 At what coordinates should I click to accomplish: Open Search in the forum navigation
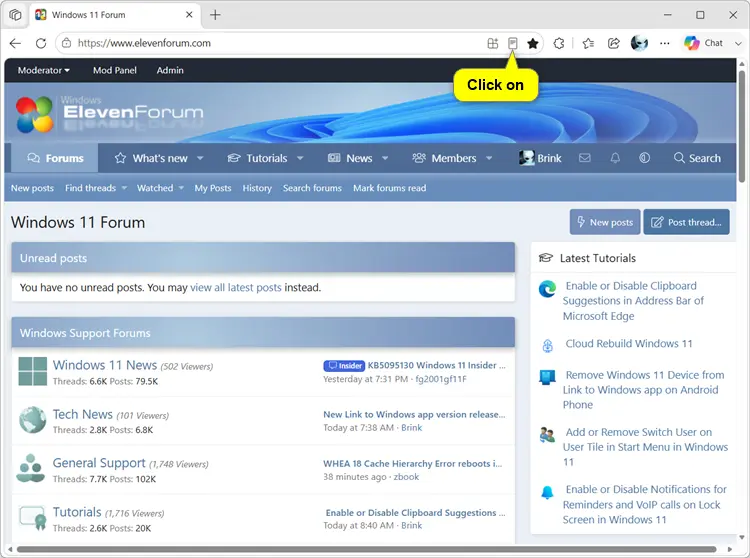(x=697, y=158)
